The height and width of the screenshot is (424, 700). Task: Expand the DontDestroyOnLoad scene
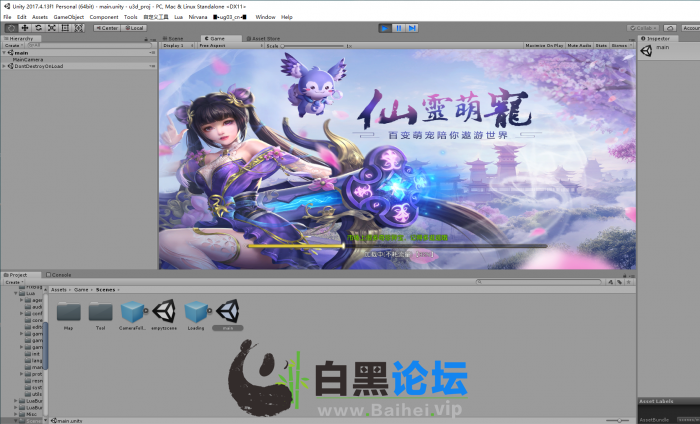click(x=4, y=66)
